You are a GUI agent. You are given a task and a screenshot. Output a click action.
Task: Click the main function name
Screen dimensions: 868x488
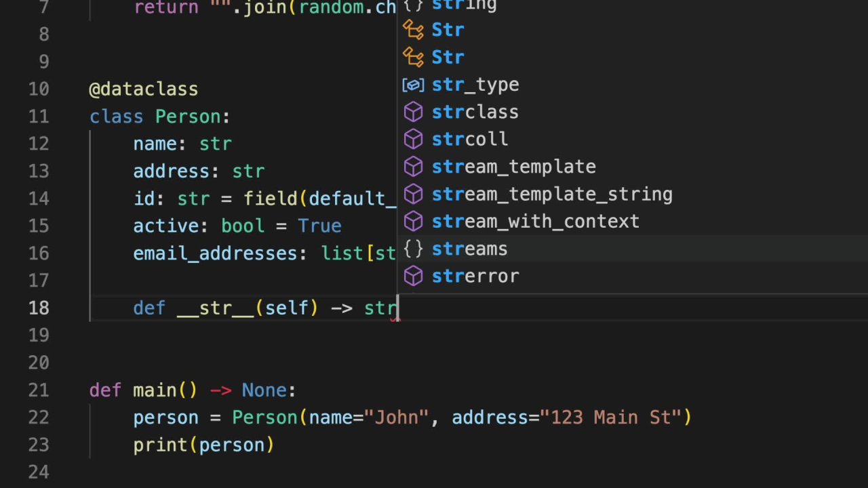pyautogui.click(x=154, y=390)
